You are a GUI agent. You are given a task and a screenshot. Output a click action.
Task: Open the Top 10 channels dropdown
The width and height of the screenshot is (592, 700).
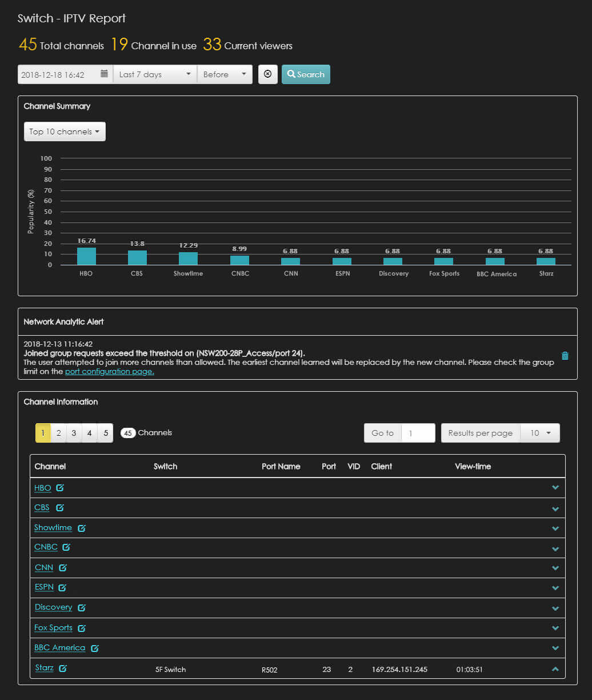click(x=65, y=132)
